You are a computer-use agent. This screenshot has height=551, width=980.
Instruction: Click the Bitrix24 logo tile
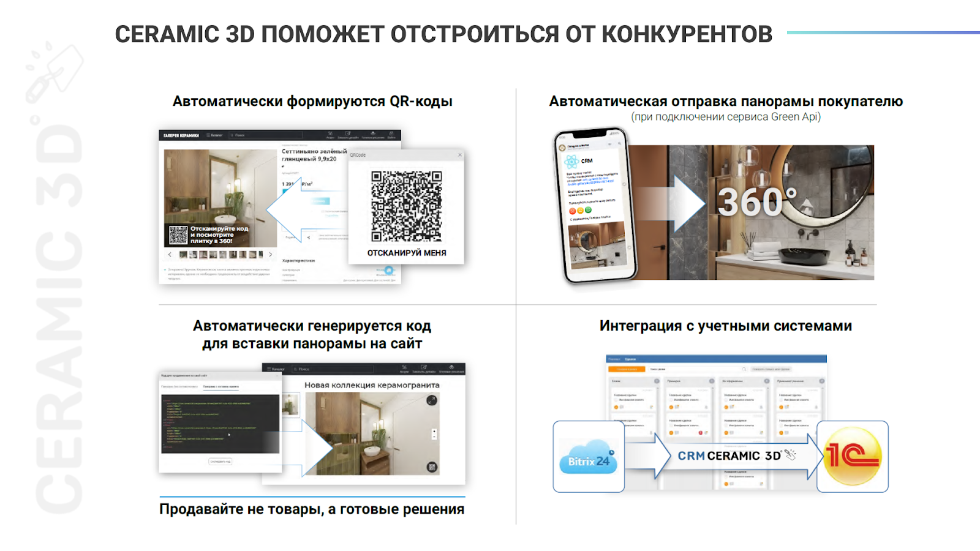[x=589, y=457]
